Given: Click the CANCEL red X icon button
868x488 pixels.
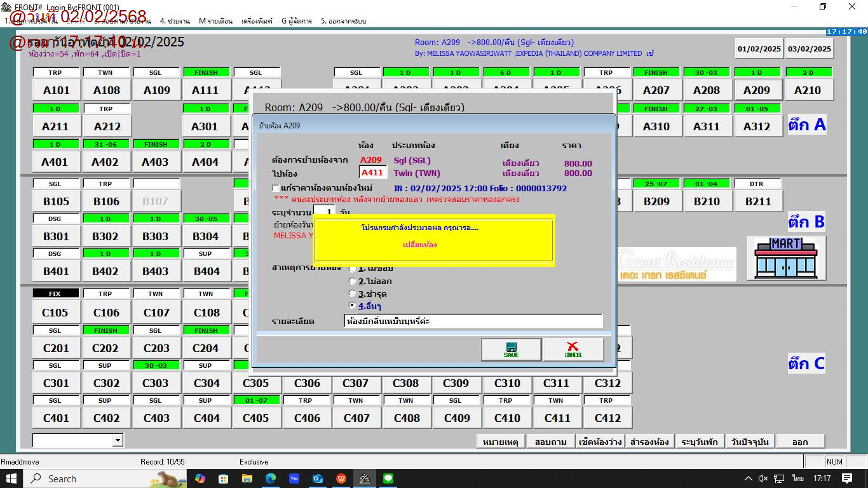Looking at the screenshot, I should coord(573,349).
